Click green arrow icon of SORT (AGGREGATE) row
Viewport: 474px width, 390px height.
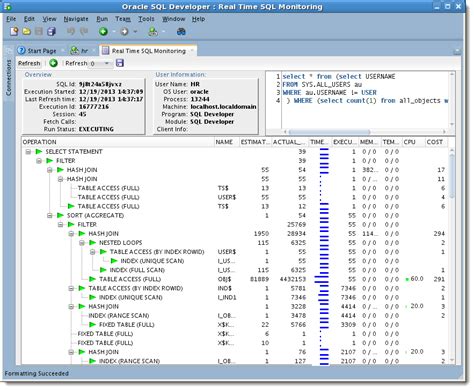pos(60,216)
